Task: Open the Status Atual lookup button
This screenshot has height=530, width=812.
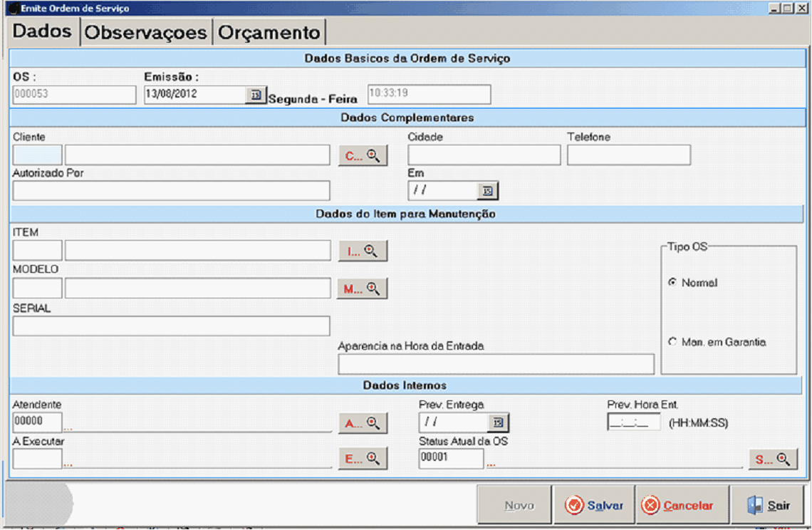Action: (773, 459)
